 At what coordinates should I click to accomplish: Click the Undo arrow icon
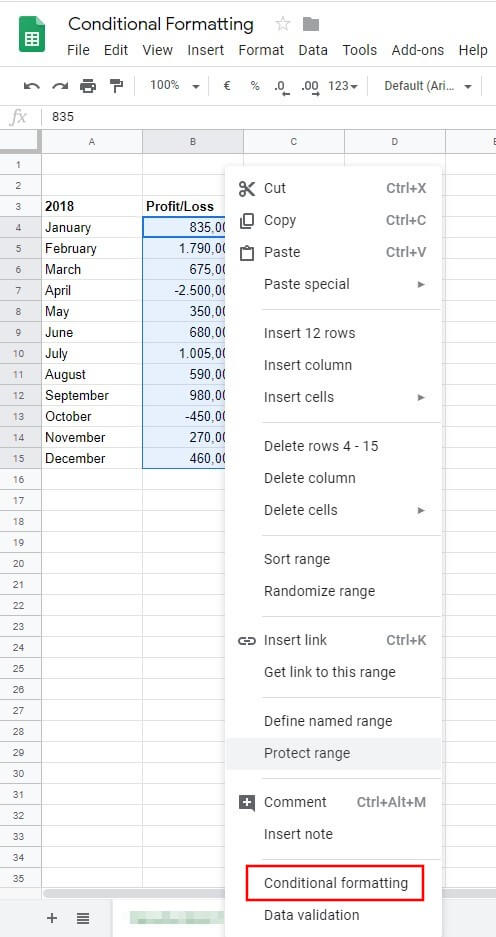[x=32, y=86]
